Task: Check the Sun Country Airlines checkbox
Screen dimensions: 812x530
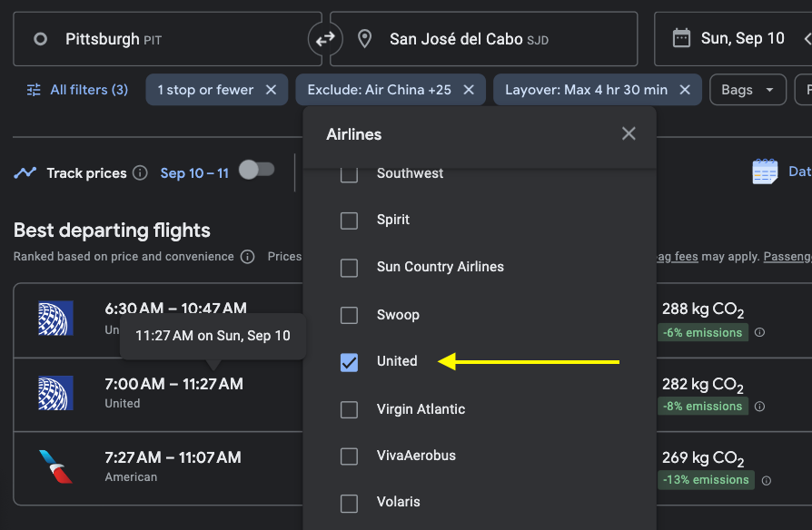Action: click(349, 268)
